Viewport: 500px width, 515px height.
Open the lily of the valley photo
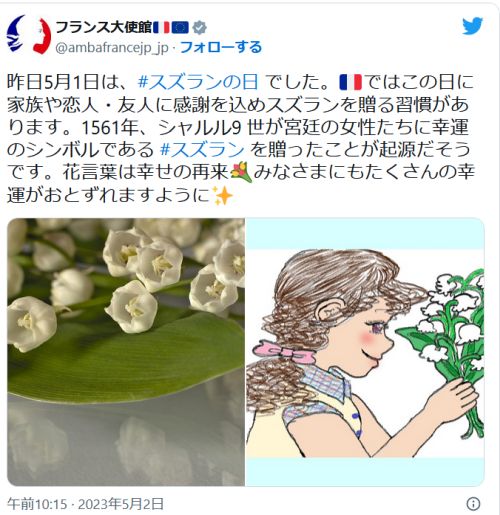coord(126,352)
